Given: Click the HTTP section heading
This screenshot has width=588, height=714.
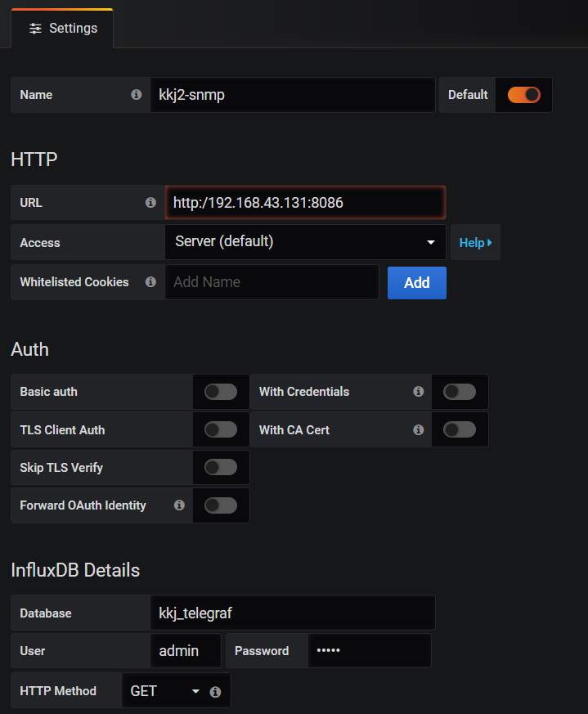Looking at the screenshot, I should point(34,159).
